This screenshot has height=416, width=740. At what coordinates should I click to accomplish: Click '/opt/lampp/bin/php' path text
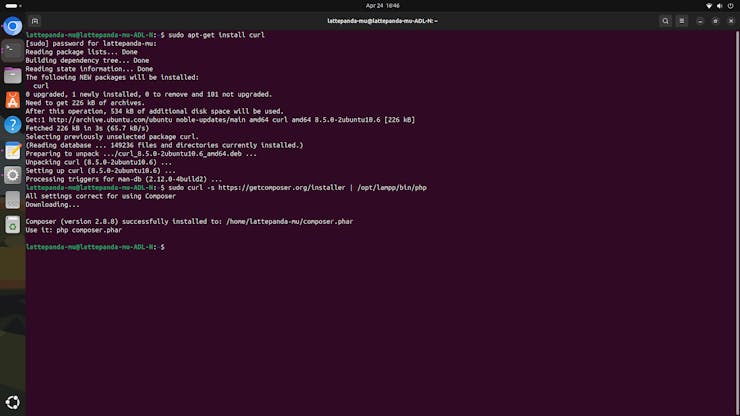(x=392, y=188)
